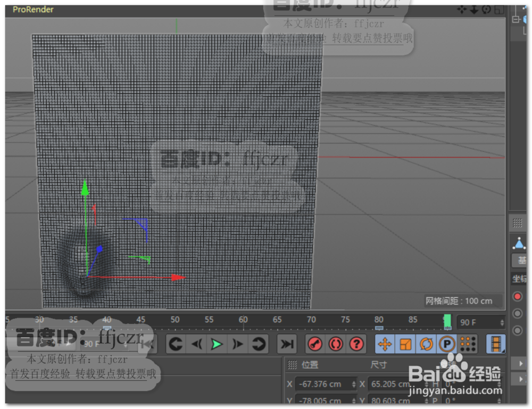Click the attribute manager grip dots icon

(x=518, y=223)
